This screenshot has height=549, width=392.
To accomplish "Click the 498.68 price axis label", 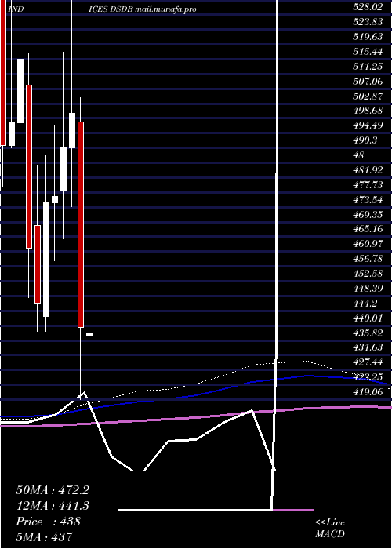I will [x=368, y=111].
